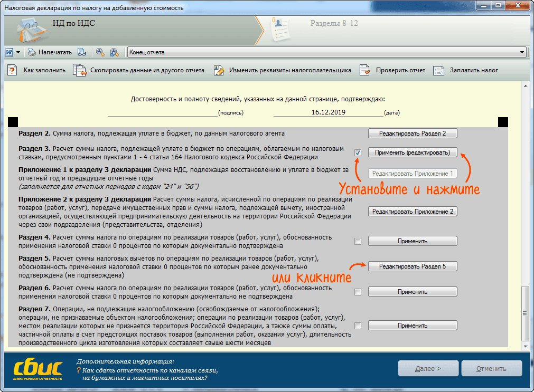Click the Напечатать print button

pyautogui.click(x=50, y=52)
